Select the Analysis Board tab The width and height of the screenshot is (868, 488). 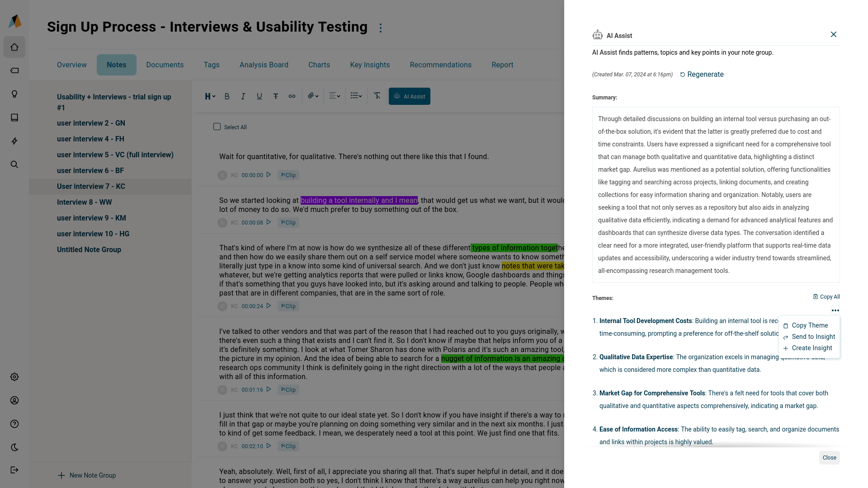point(264,64)
